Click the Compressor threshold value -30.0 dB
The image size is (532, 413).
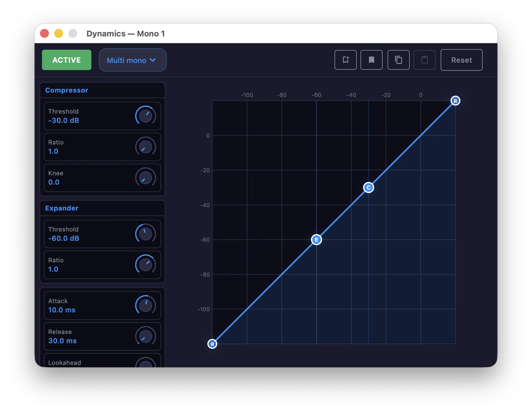64,120
